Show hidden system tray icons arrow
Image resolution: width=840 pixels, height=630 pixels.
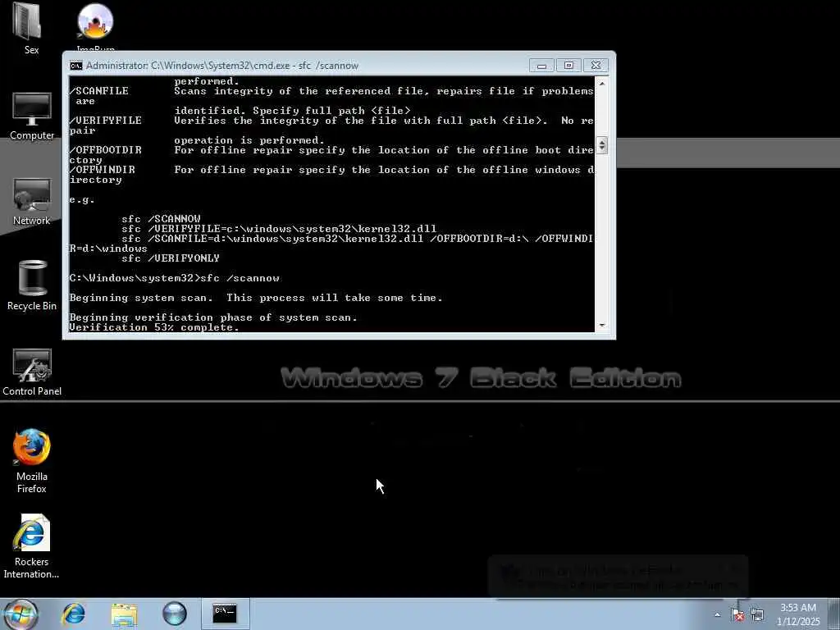[x=717, y=614]
